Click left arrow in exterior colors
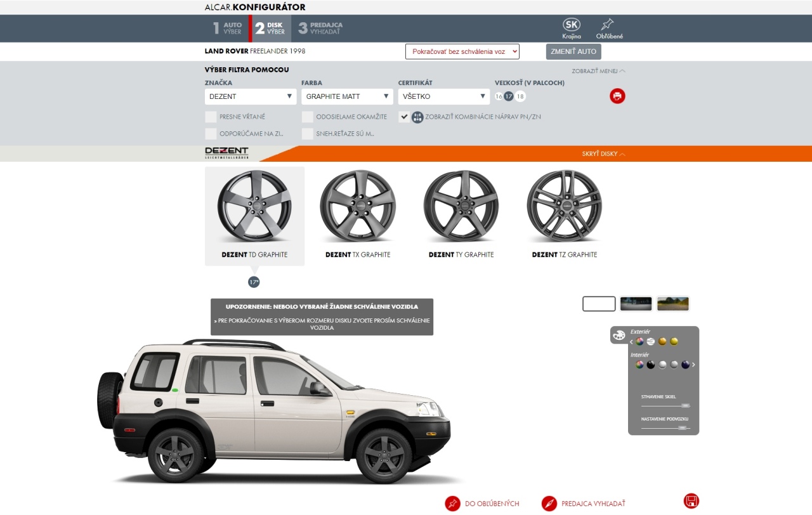 631,342
